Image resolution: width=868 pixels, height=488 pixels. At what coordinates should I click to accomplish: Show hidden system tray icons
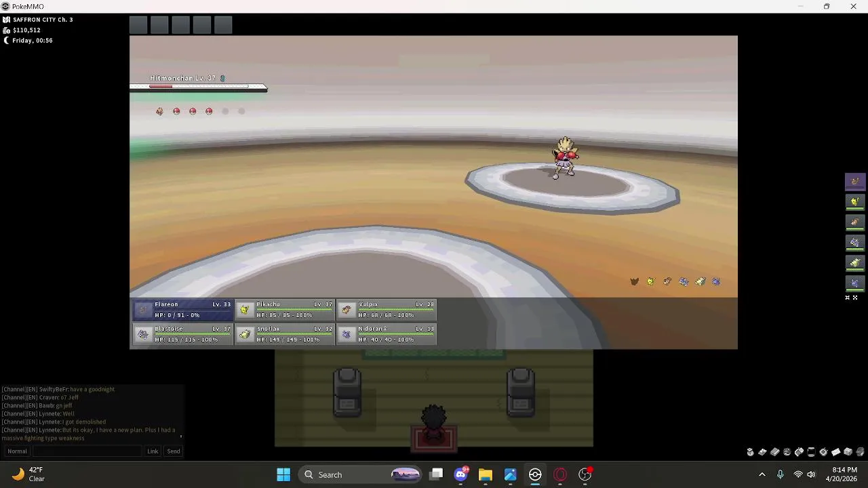762,474
